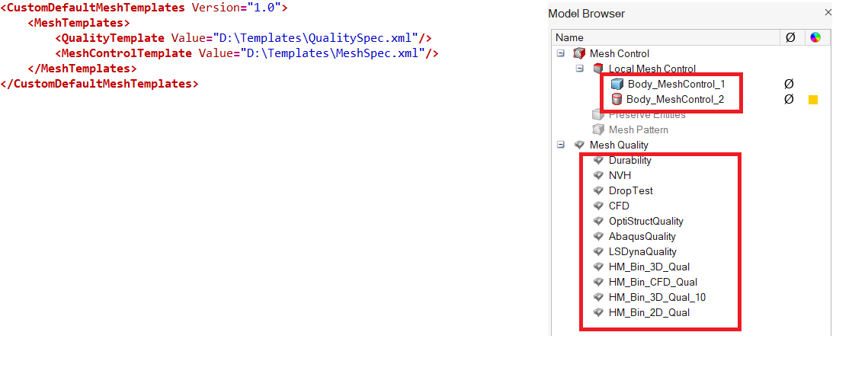The width and height of the screenshot is (868, 377).
Task: Click the Durability quality criteria icon
Action: (598, 160)
